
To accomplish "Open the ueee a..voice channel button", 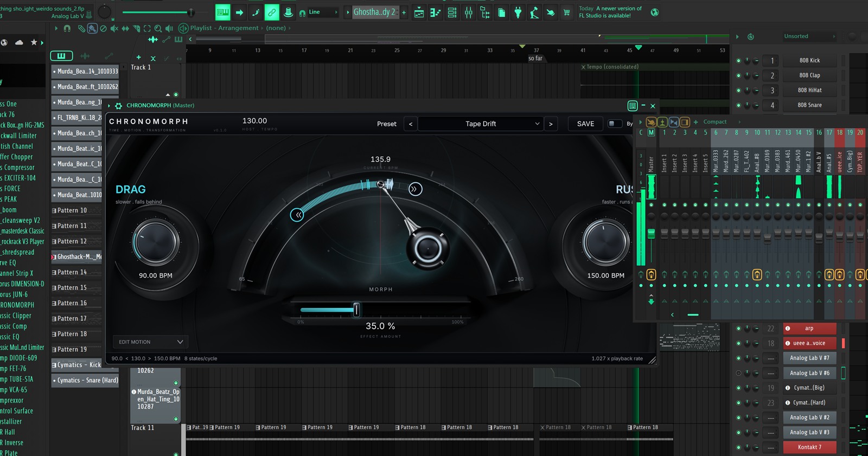I will tap(809, 343).
